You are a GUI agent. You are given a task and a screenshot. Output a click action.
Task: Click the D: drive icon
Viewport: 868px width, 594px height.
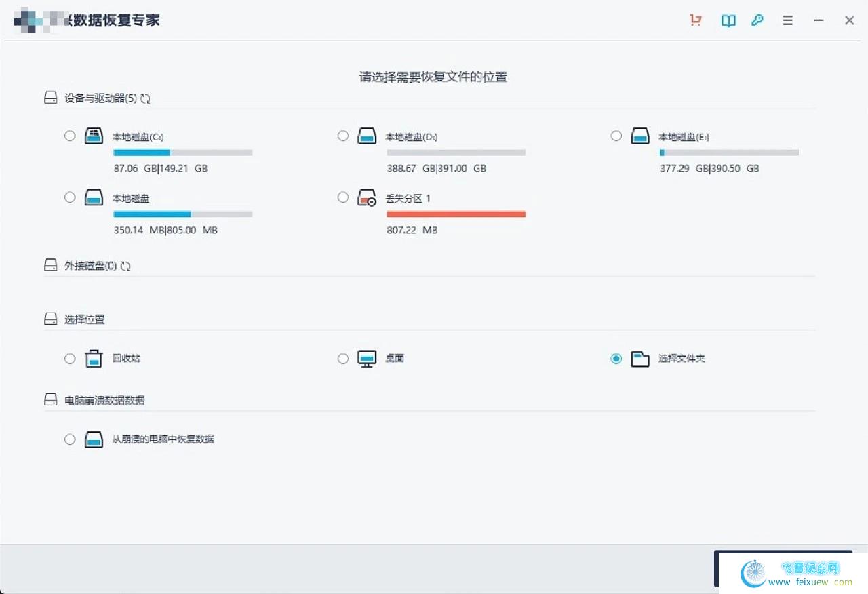pos(367,136)
